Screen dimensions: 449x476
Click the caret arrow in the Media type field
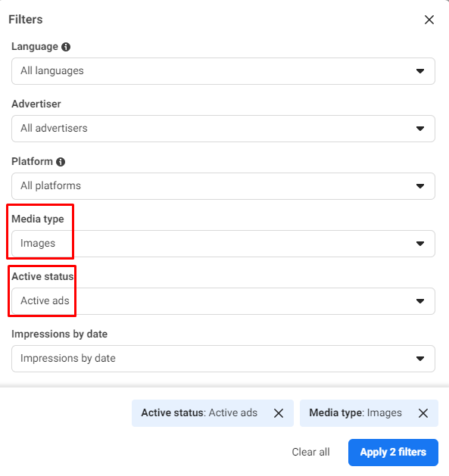420,244
